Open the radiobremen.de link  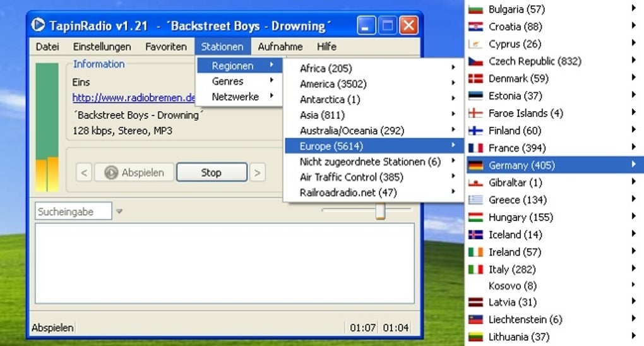pyautogui.click(x=133, y=98)
